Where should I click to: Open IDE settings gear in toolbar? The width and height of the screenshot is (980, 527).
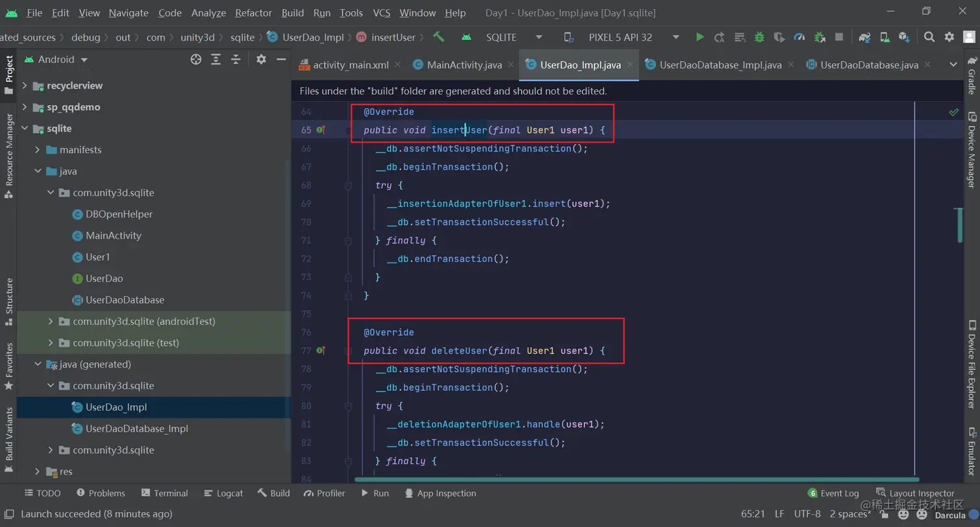(x=950, y=37)
